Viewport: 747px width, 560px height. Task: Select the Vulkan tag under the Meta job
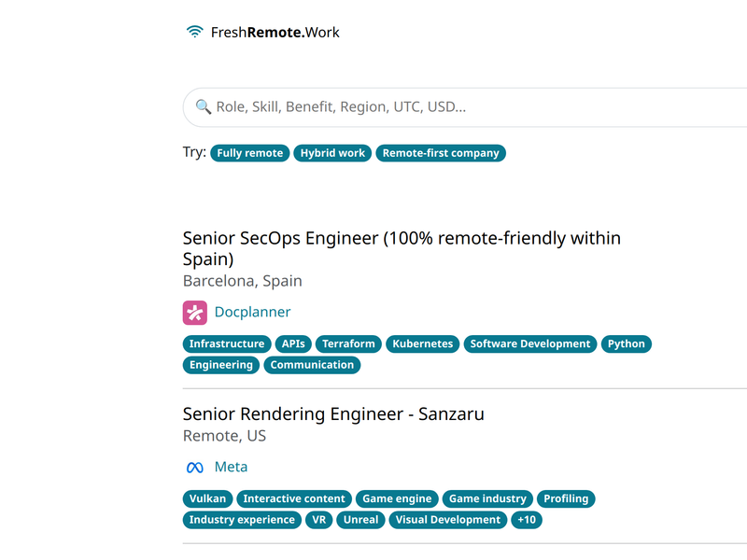point(207,498)
